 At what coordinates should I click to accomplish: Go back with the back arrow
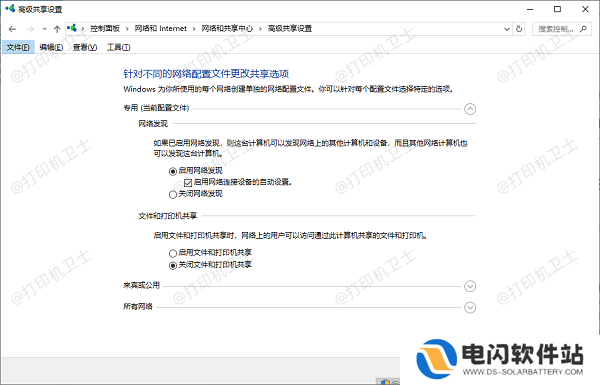(x=12, y=29)
